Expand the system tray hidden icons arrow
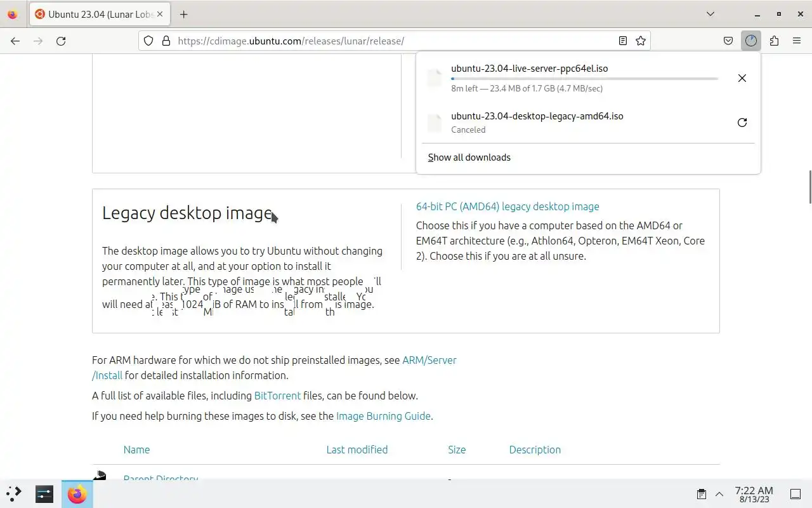This screenshot has width=812, height=508. [719, 494]
